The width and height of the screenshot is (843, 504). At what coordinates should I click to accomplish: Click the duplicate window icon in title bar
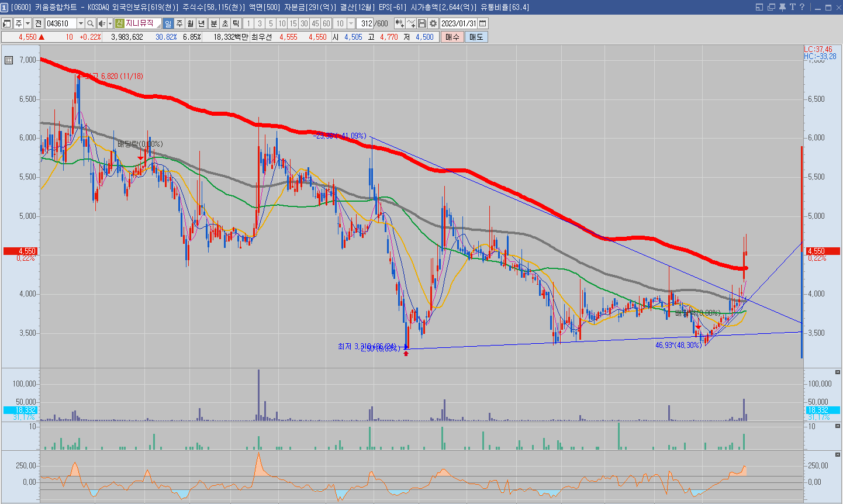pyautogui.click(x=771, y=7)
